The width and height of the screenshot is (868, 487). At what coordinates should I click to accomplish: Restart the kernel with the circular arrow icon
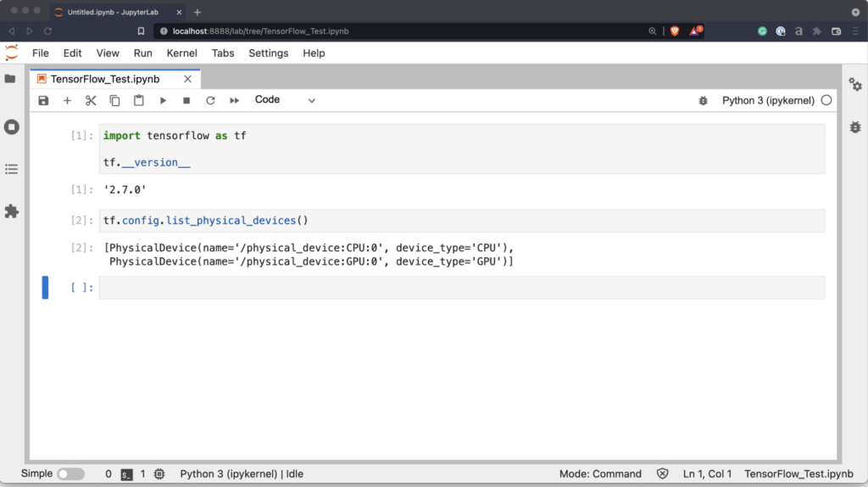coord(210,100)
